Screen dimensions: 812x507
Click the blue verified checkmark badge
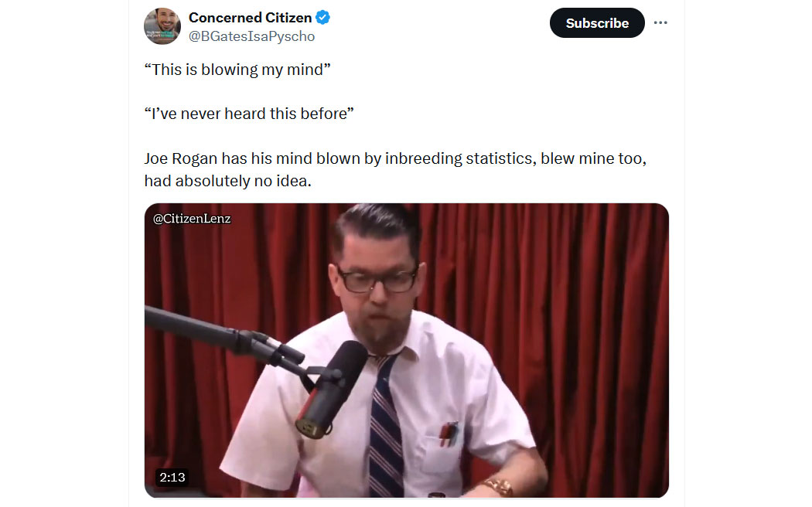tap(322, 18)
